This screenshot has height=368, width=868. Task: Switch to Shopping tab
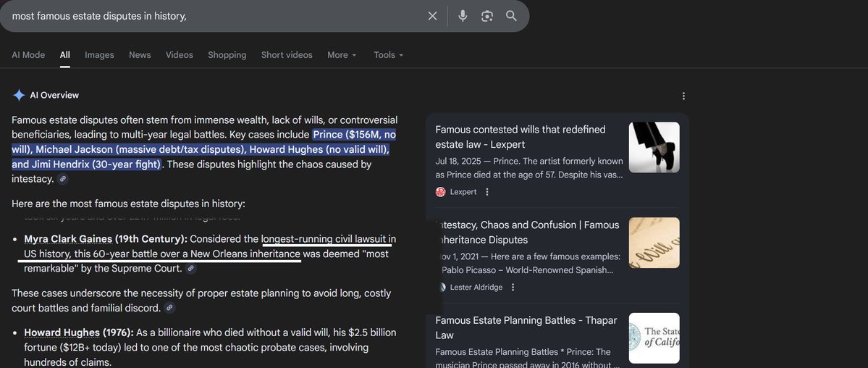point(227,55)
